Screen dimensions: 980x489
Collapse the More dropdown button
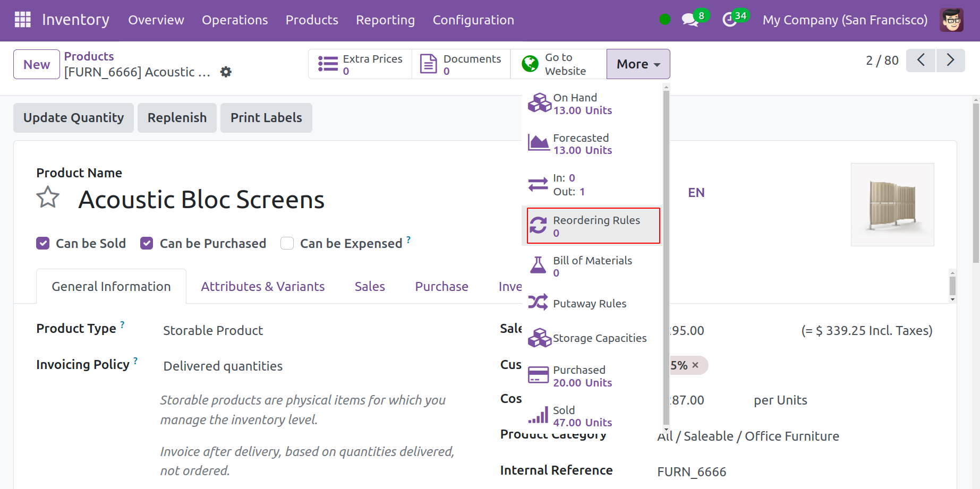(638, 64)
